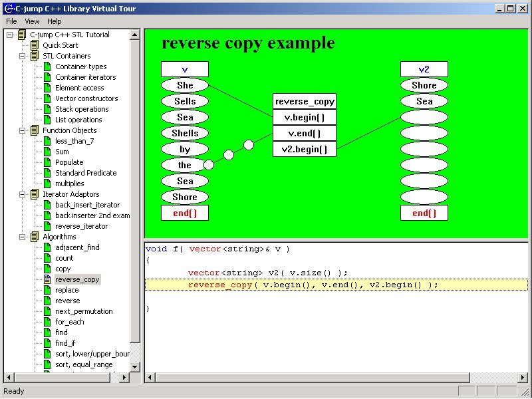Screen dimensions: 532x399
Task: Click the 'Shells' element in vector v
Action: coord(185,134)
